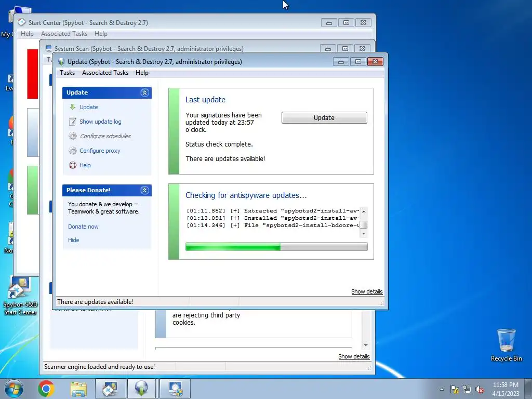
Task: Switch to System Scan taskbar button
Action: coord(175,389)
